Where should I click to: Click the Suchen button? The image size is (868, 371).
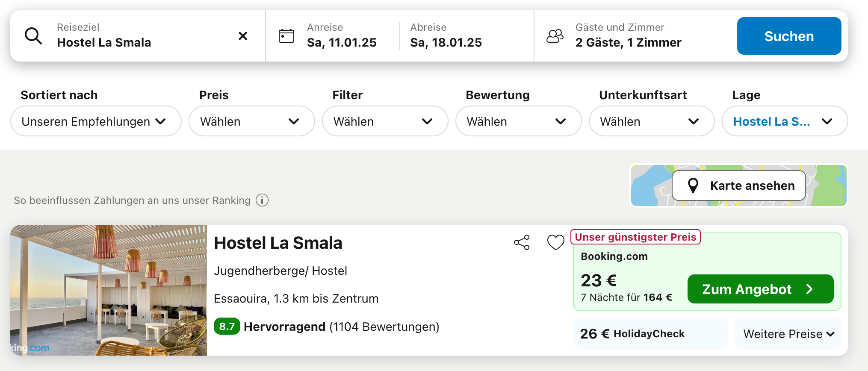pos(789,36)
